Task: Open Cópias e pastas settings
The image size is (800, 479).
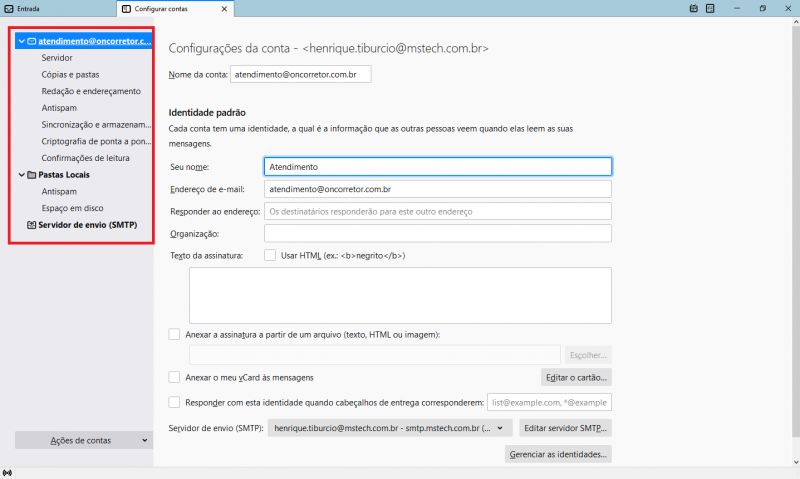Action: point(70,74)
